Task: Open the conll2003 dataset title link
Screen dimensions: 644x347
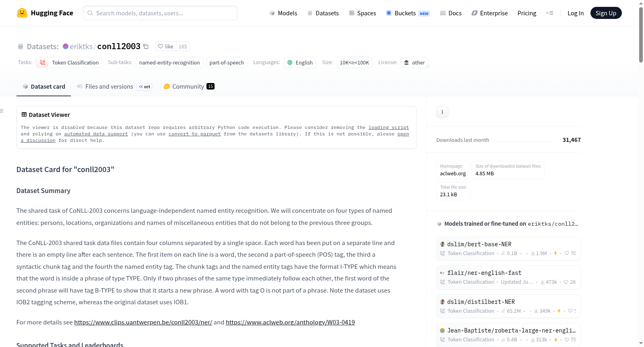Action: pyautogui.click(x=119, y=46)
